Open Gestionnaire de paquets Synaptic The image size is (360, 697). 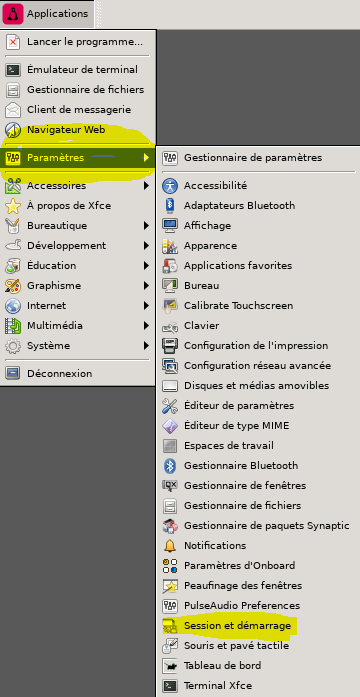[x=259, y=525]
